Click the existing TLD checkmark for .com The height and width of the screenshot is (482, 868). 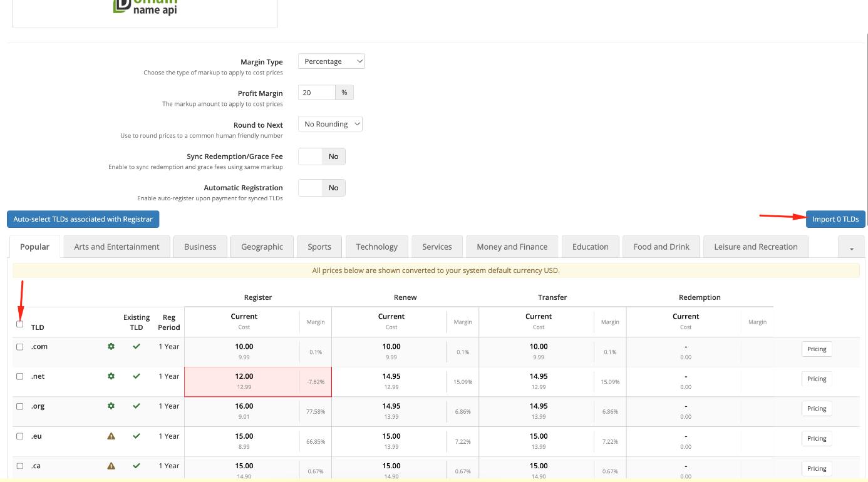137,346
